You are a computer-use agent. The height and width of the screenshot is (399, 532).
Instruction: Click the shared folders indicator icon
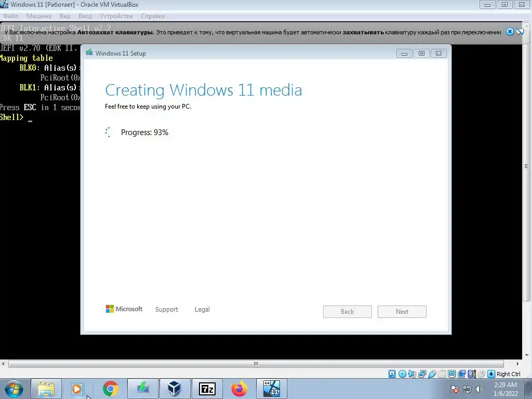[442, 374]
